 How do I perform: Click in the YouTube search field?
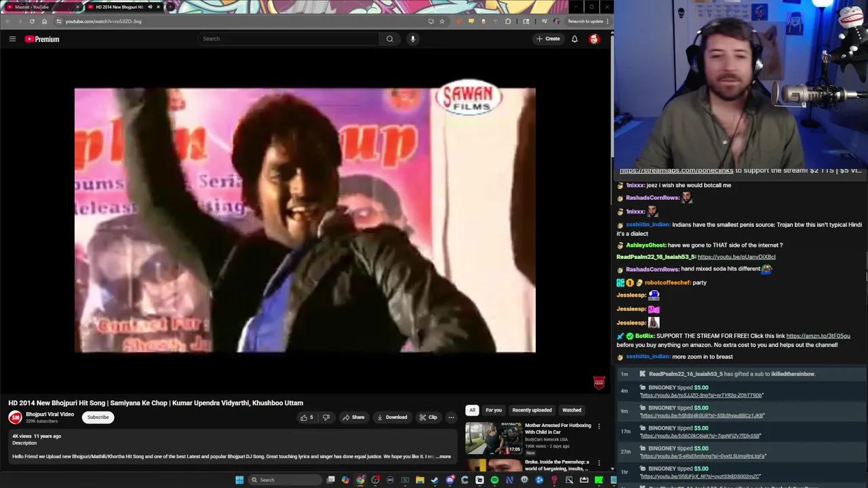tap(288, 39)
